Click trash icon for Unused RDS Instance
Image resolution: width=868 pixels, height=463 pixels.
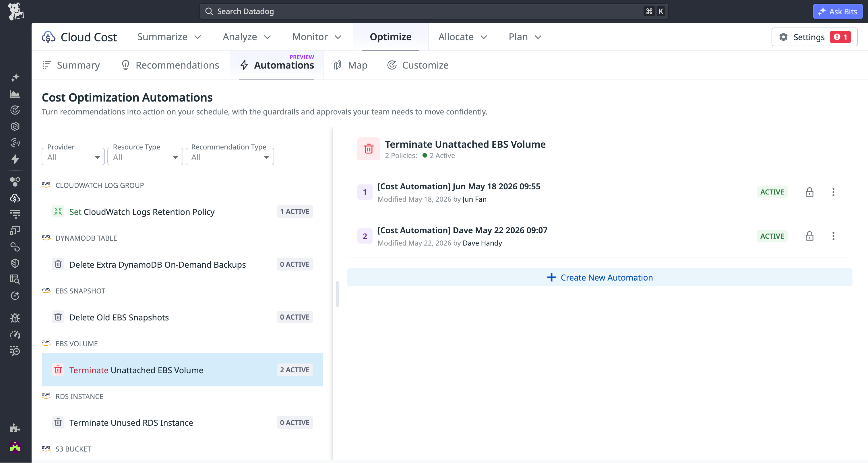(x=58, y=422)
